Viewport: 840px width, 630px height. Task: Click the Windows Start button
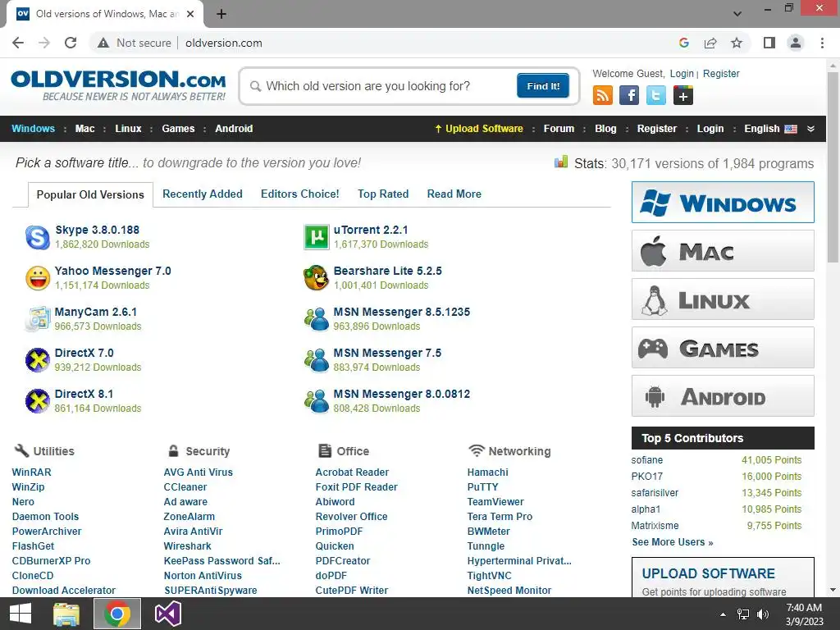(21, 614)
